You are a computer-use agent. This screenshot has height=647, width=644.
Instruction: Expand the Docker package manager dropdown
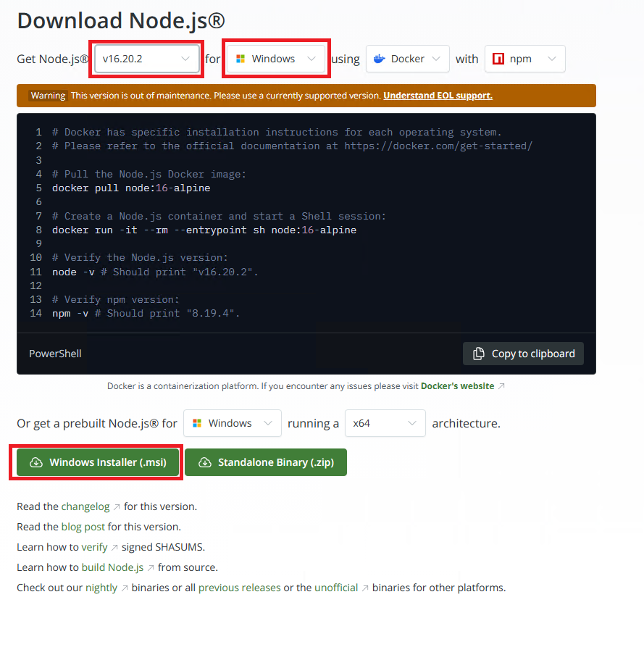point(407,59)
